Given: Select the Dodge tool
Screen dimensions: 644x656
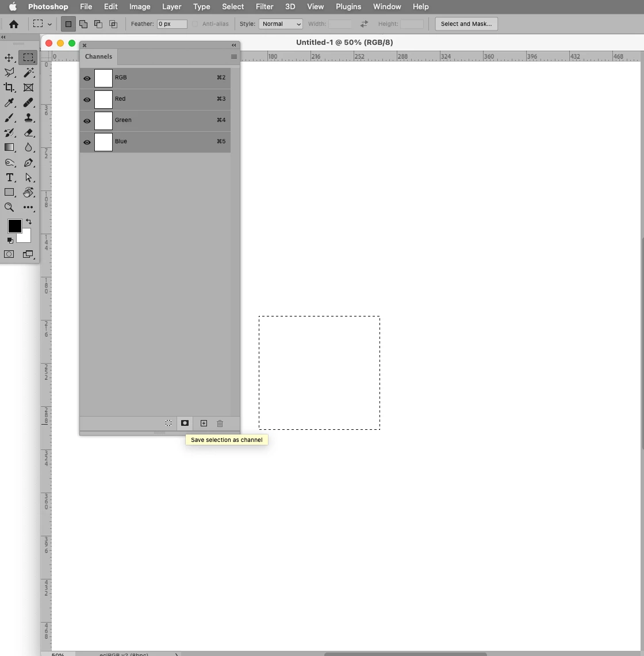Looking at the screenshot, I should (x=9, y=163).
